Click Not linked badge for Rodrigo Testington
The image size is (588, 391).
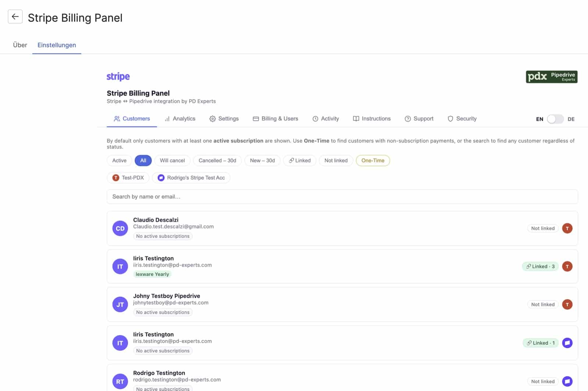543,381
